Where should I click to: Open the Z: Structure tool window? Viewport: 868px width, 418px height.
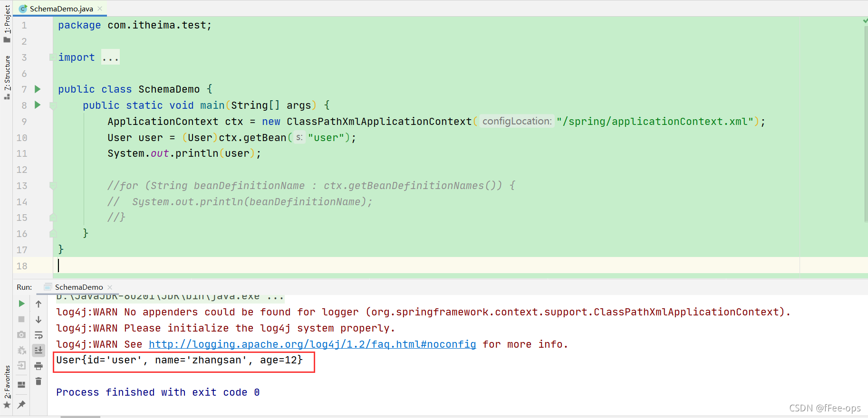[7, 77]
